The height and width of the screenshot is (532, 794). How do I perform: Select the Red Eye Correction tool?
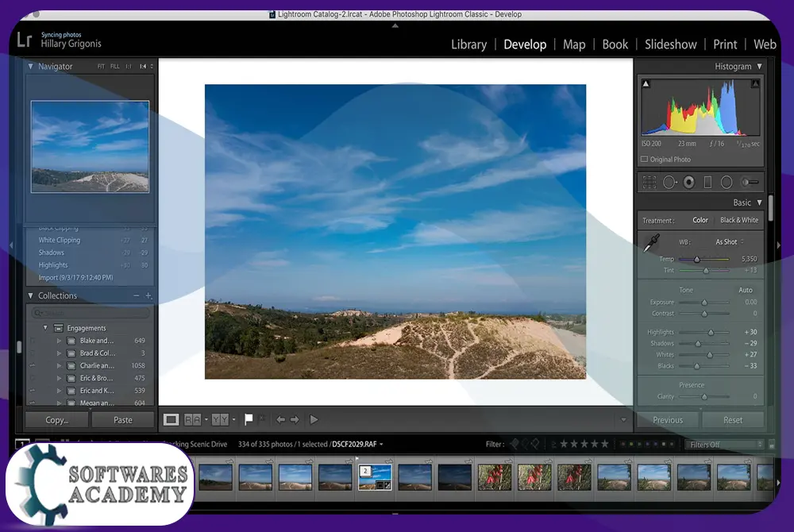click(689, 182)
